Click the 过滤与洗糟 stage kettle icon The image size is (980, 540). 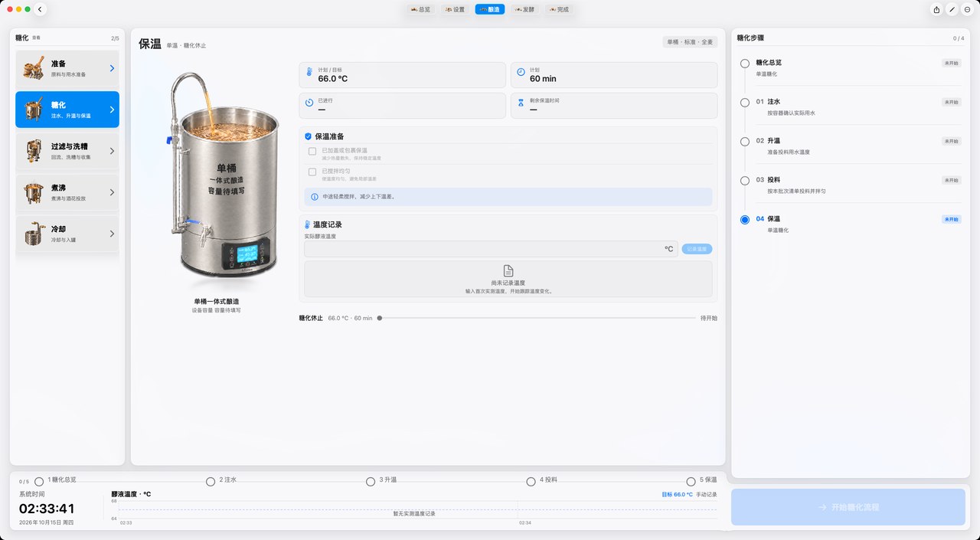[32, 151]
